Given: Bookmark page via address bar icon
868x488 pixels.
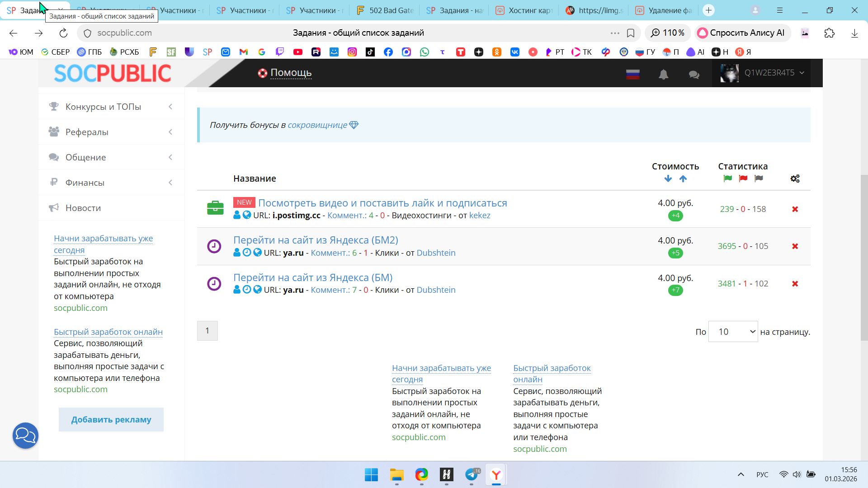Looking at the screenshot, I should 631,33.
